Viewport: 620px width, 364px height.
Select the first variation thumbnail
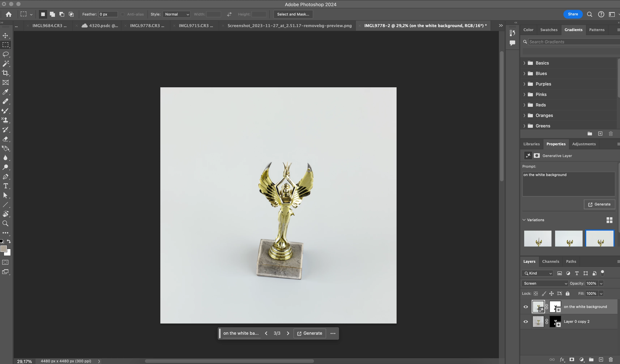(x=538, y=238)
